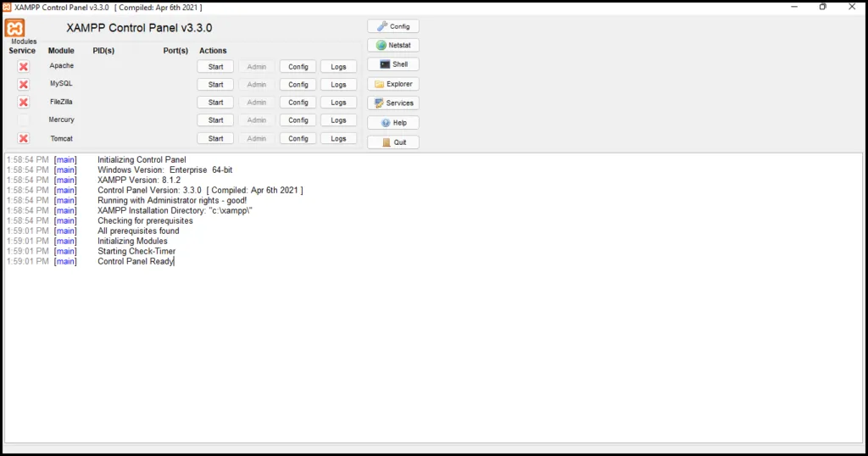
Task: Open Explorer with folder icon
Action: pos(393,84)
